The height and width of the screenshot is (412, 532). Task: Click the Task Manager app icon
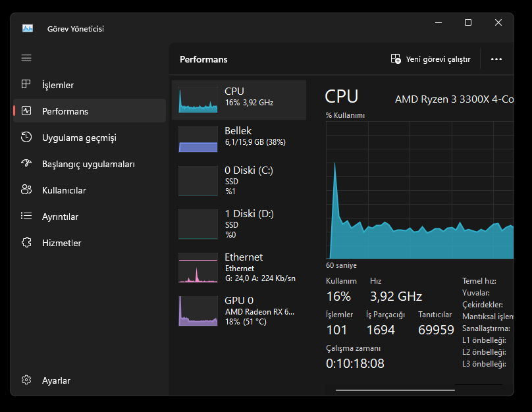pos(27,28)
